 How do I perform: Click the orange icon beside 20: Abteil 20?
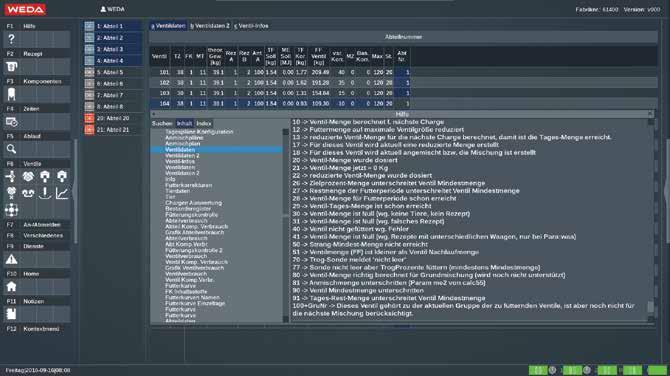point(89,118)
